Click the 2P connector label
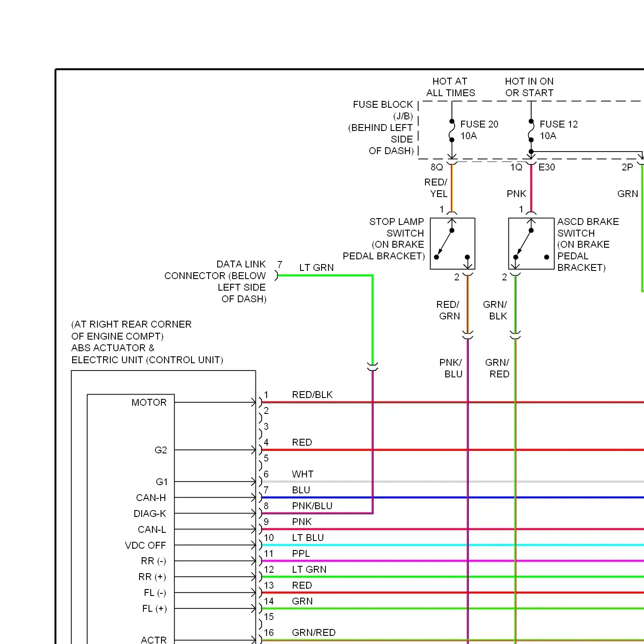This screenshot has height=644, width=644. click(627, 167)
